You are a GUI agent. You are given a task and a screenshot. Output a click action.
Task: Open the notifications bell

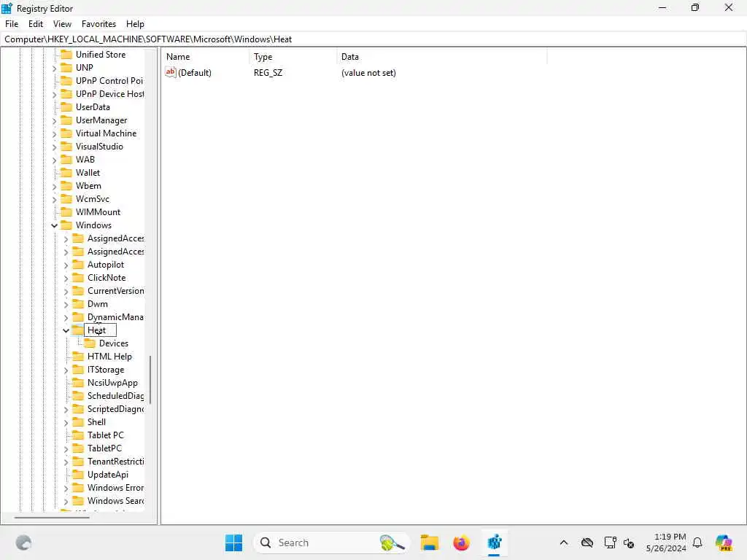(697, 542)
